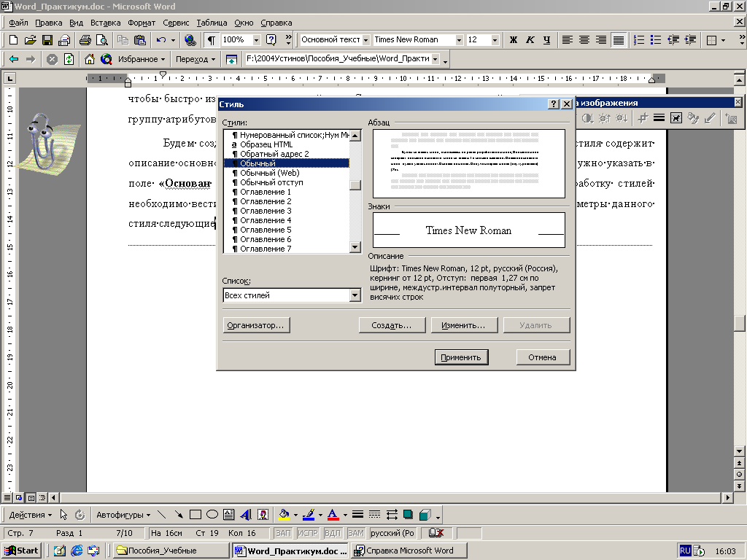Image resolution: width=747 pixels, height=560 pixels.
Task: Select the arrow drawing tool
Action: [x=179, y=515]
